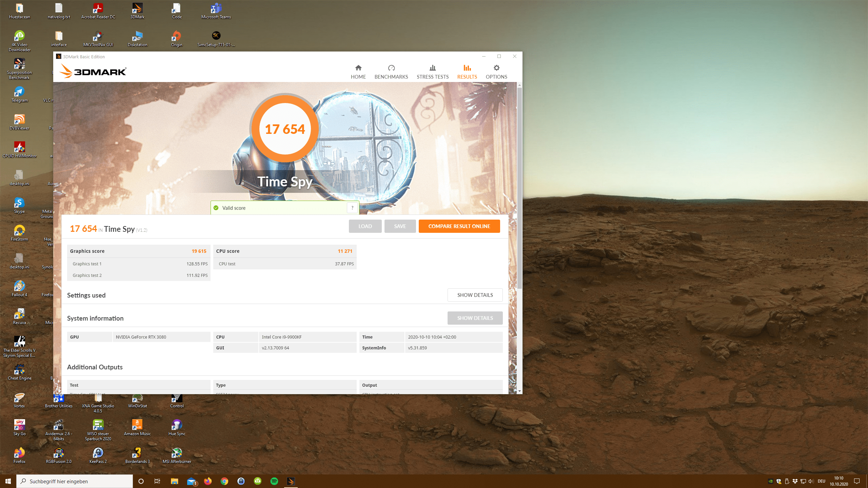Image resolution: width=868 pixels, height=488 pixels.
Task: Expand System information SHOW DETAILS
Action: [475, 318]
